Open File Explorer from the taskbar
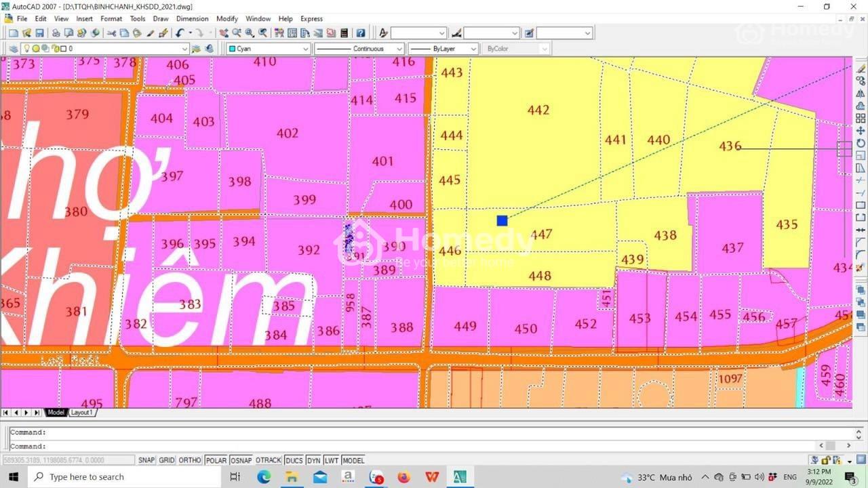 click(x=292, y=477)
